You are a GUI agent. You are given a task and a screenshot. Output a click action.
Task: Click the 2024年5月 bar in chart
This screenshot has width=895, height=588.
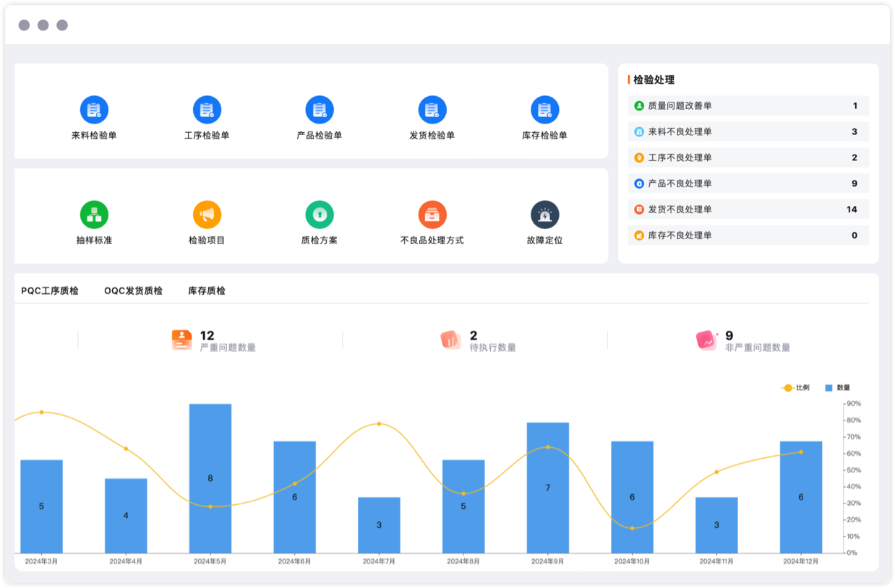pyautogui.click(x=210, y=478)
